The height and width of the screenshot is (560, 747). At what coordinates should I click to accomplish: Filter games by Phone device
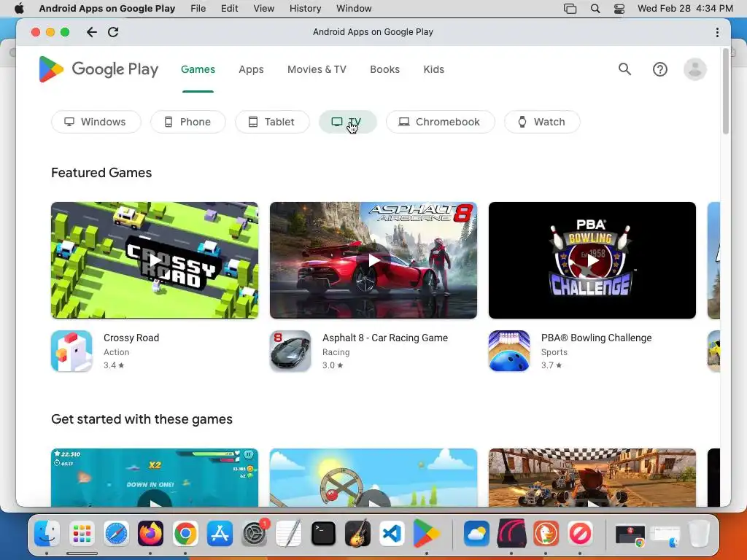pyautogui.click(x=188, y=122)
